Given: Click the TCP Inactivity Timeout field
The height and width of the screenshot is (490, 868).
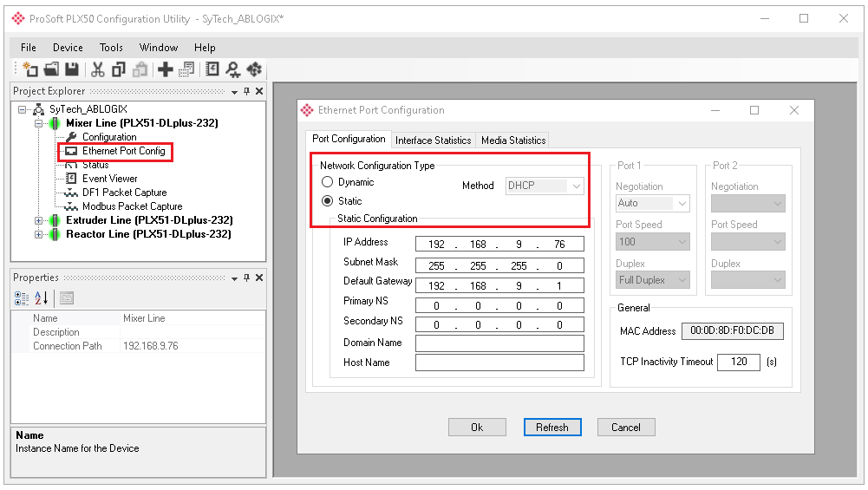Looking at the screenshot, I should click(739, 363).
